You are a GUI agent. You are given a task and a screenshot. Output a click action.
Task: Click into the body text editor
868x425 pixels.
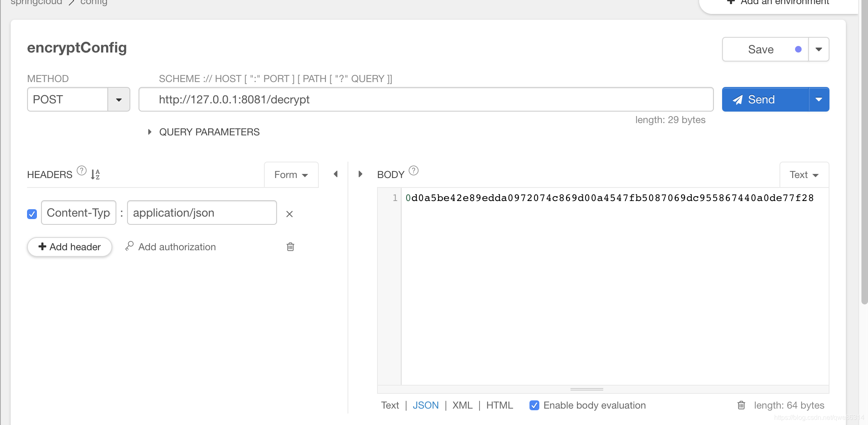pos(615,287)
